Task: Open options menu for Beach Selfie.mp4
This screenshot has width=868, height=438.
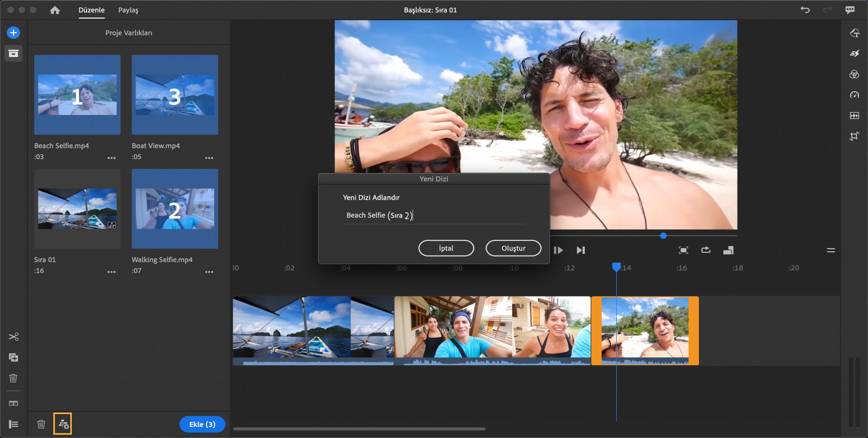Action: coord(111,158)
